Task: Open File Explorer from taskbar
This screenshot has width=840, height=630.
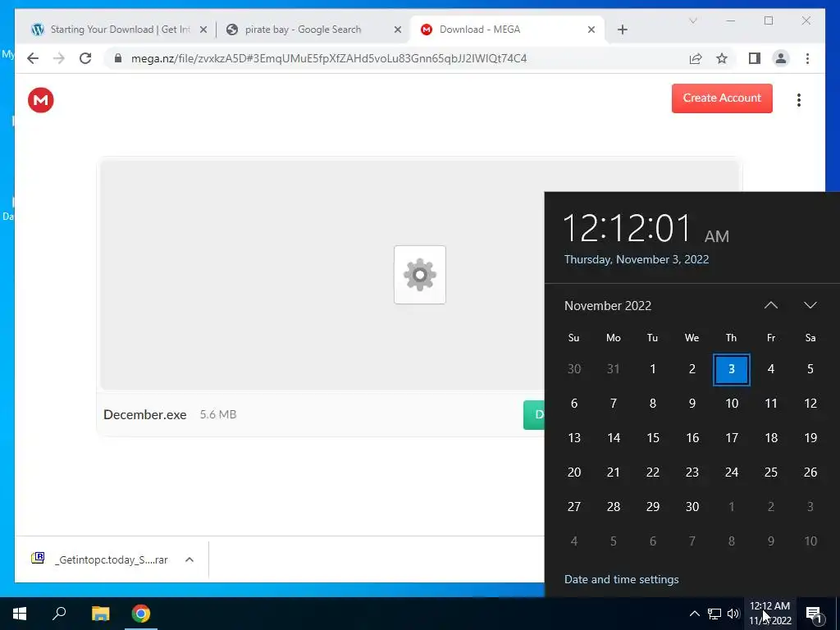Action: pyautogui.click(x=100, y=614)
